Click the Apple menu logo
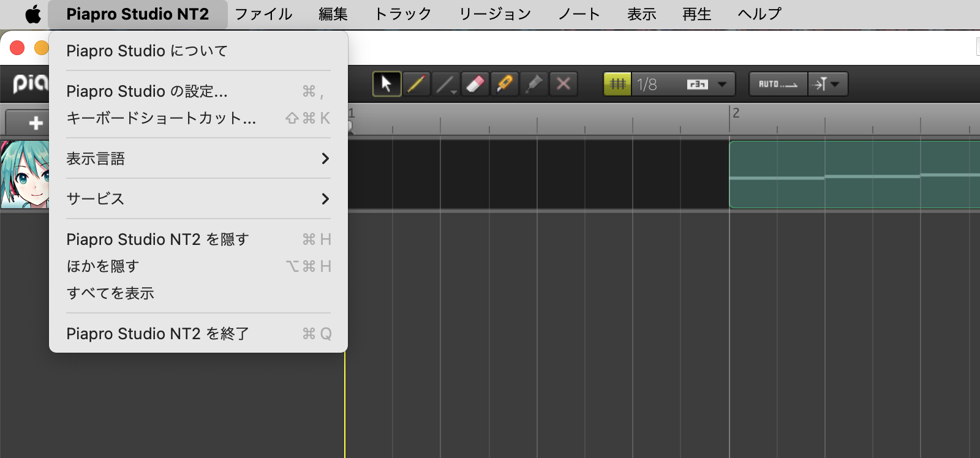Viewport: 980px width, 458px height. pos(33,14)
